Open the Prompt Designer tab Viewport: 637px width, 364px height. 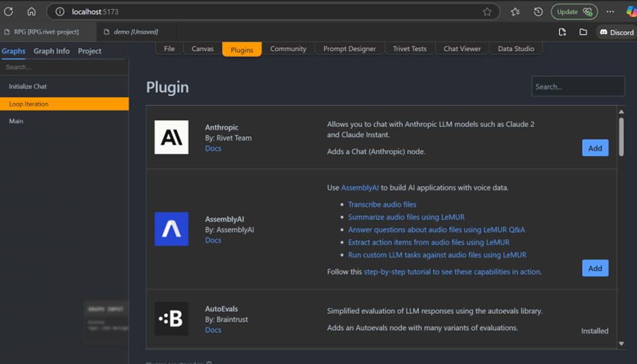tap(349, 49)
